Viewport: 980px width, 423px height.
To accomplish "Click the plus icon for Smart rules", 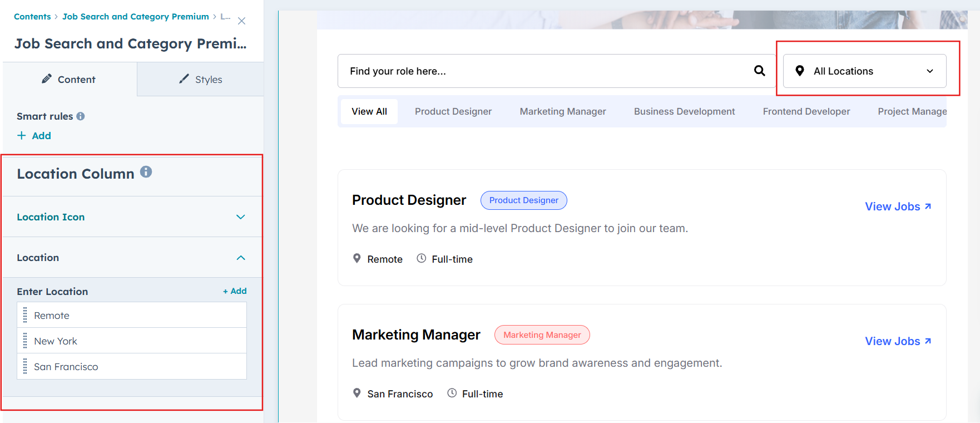I will (22, 136).
